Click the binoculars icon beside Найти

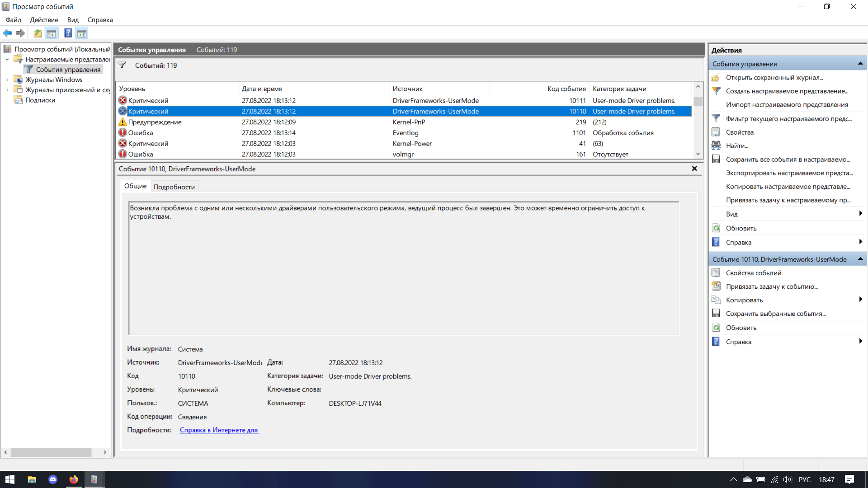(716, 146)
